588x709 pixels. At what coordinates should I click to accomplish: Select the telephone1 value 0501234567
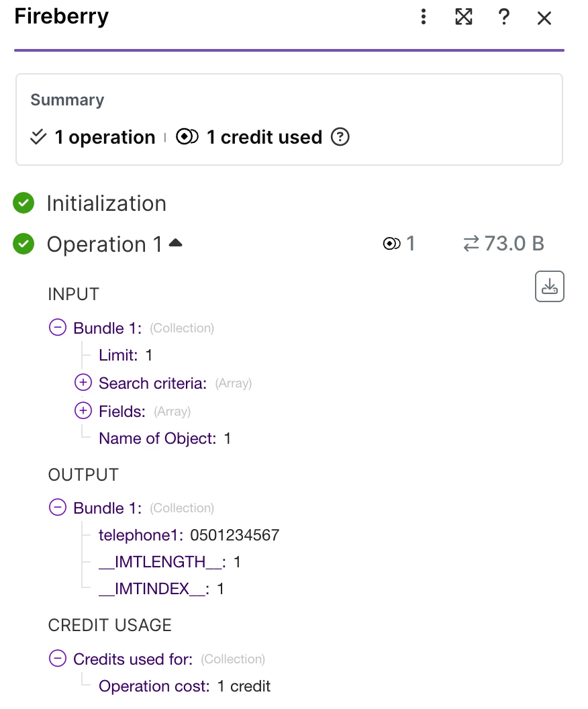click(x=234, y=535)
